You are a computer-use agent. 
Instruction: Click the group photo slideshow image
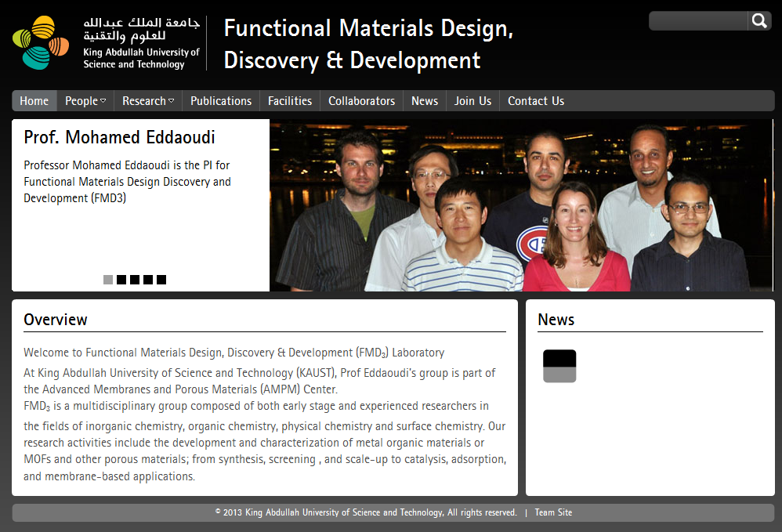coord(521,205)
